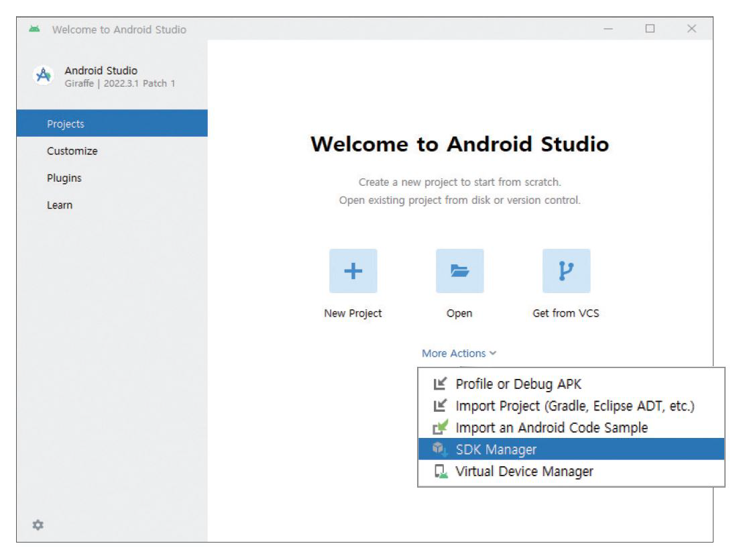This screenshot has height=560, width=743.
Task: Close the Welcome to Android Studio window
Action: tap(692, 29)
